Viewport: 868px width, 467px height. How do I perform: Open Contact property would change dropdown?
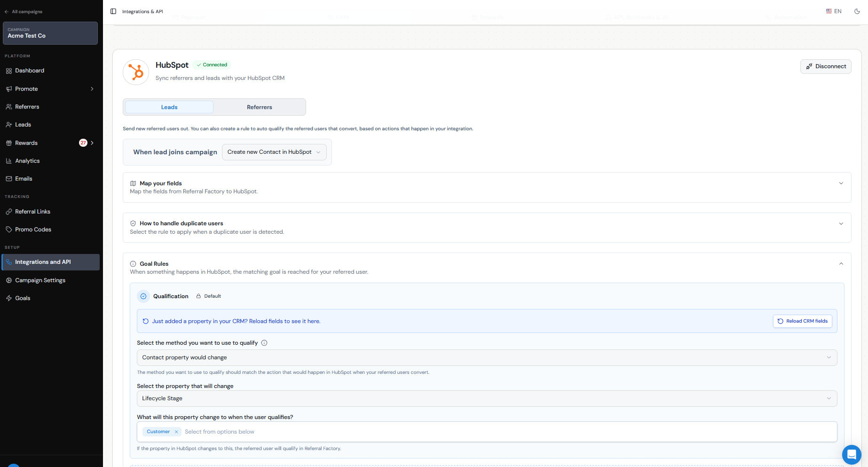tap(487, 357)
